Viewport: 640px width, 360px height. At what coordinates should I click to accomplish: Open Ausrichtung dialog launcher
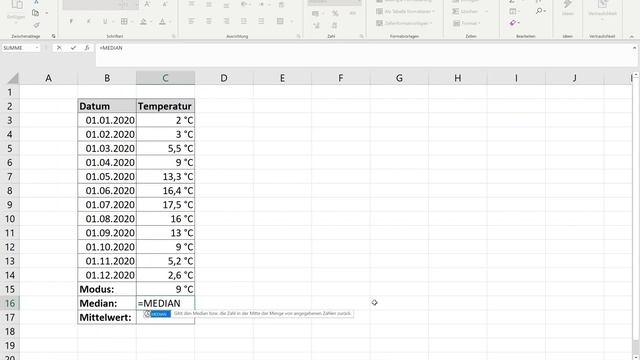tap(298, 36)
